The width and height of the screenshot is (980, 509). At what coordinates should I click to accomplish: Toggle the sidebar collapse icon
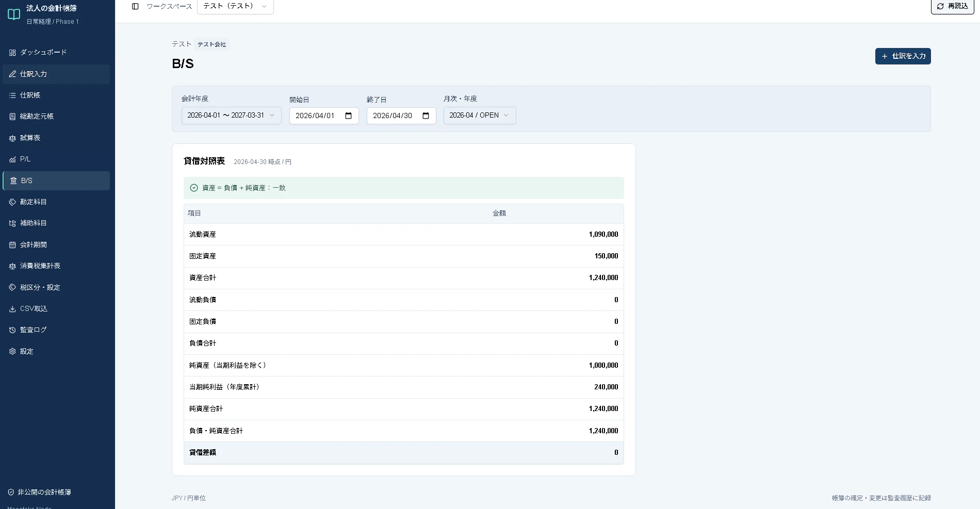[135, 6]
